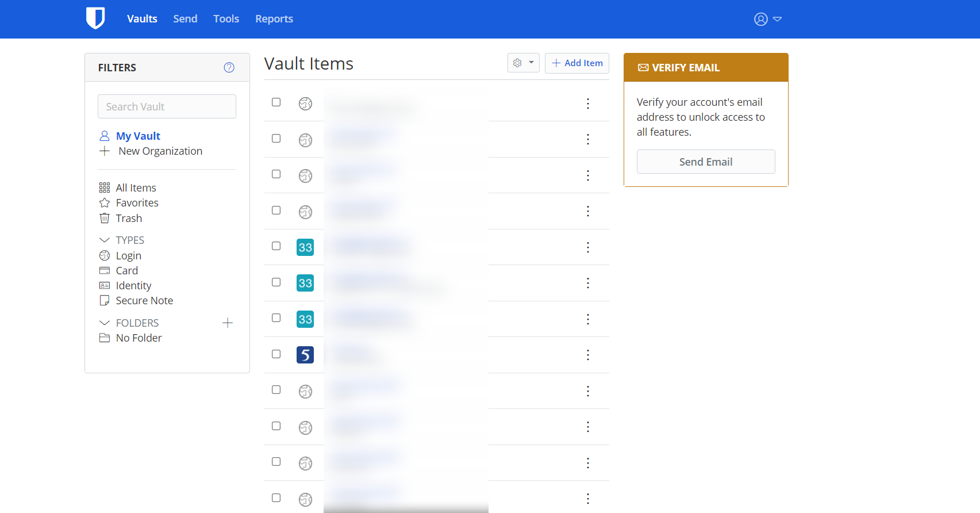Click the gear options icon above vault items

pyautogui.click(x=517, y=63)
